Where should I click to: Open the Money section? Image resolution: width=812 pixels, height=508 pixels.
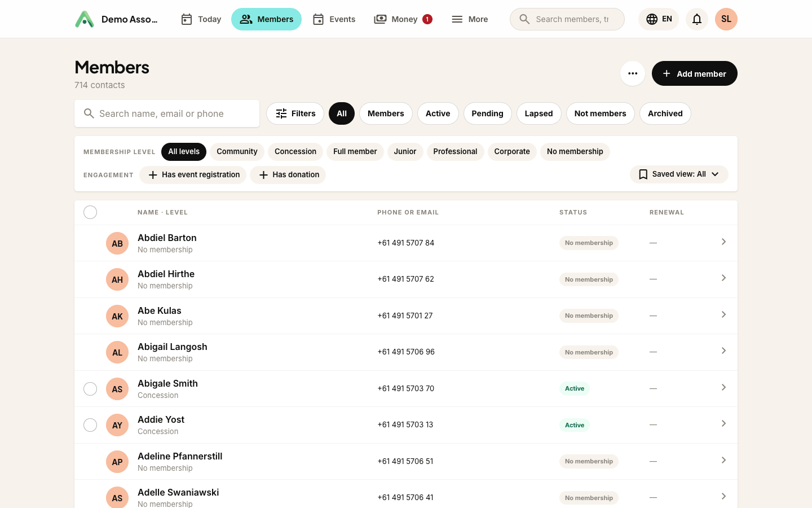tap(403, 19)
